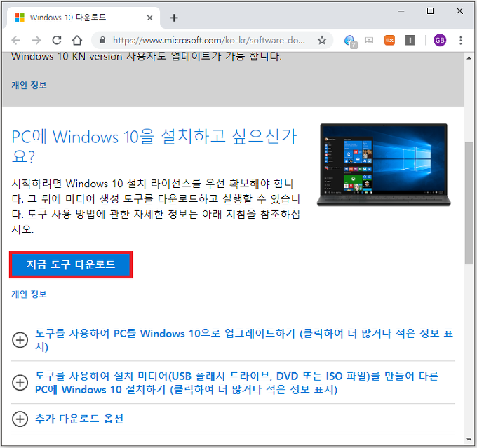This screenshot has height=448, width=477.
Task: Close the Chrome window
Action: point(459,11)
